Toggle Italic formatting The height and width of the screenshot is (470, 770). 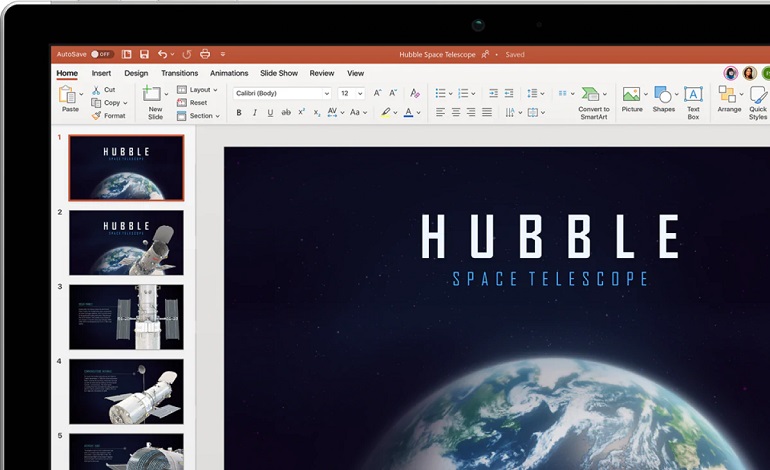coord(254,113)
